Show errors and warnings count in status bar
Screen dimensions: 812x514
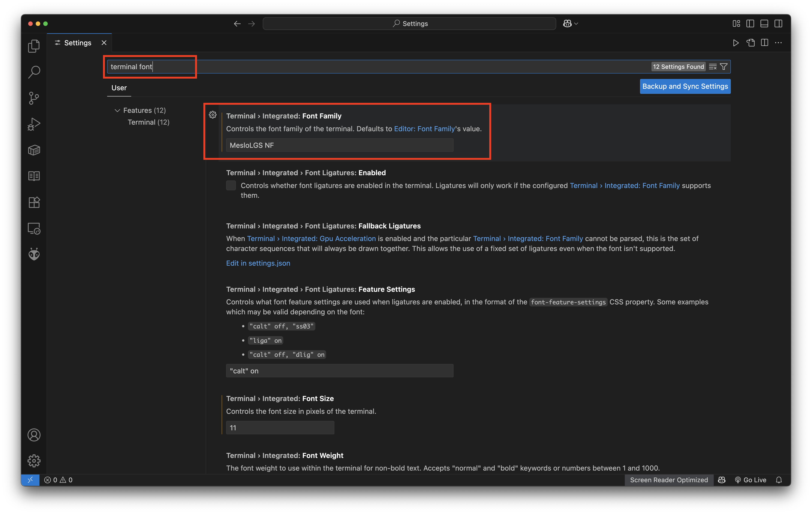(58, 480)
